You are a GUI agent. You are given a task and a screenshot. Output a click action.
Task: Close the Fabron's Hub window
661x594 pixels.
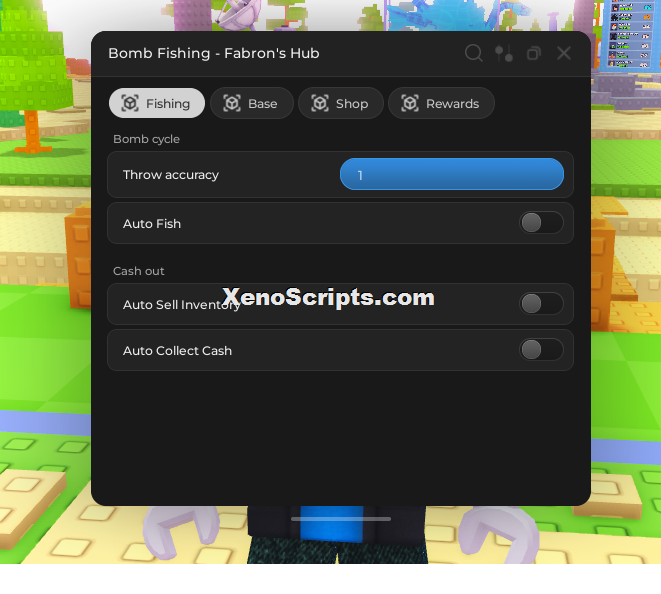tap(564, 54)
